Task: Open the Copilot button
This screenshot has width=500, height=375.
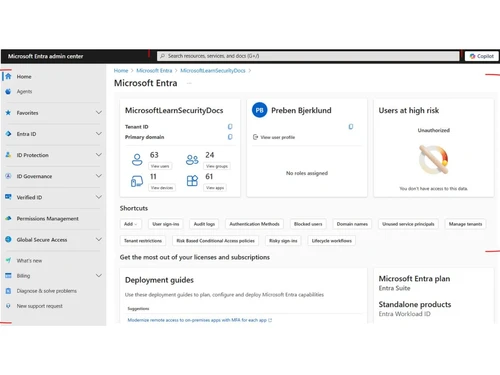Action: [x=482, y=56]
